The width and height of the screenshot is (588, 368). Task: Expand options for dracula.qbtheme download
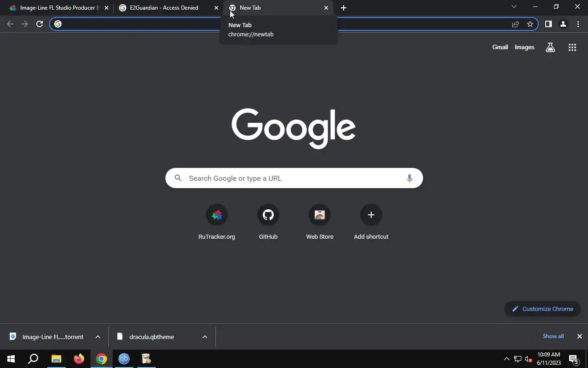tap(205, 337)
